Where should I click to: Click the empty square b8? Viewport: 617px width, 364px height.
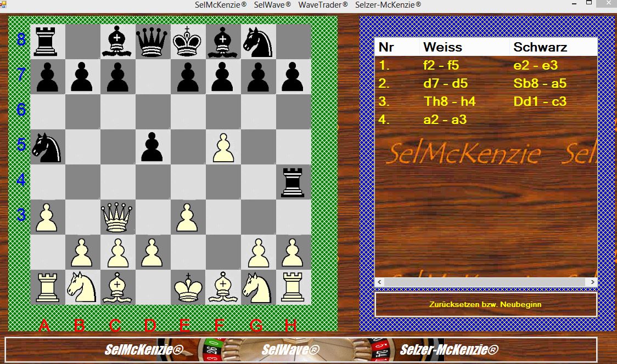click(x=83, y=42)
